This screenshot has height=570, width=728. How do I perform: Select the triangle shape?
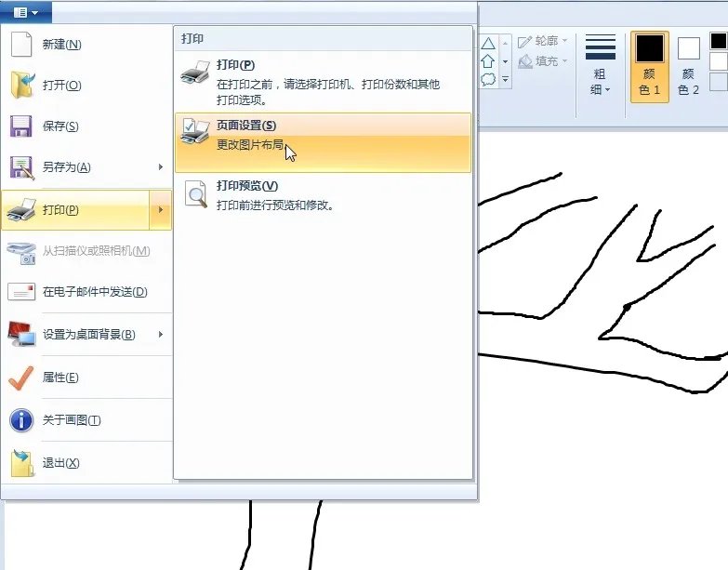coord(487,44)
